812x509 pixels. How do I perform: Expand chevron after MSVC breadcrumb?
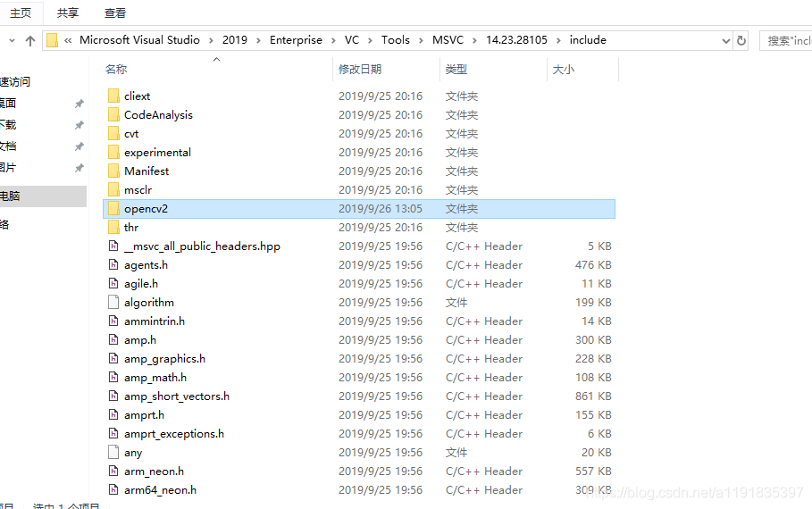[x=474, y=40]
